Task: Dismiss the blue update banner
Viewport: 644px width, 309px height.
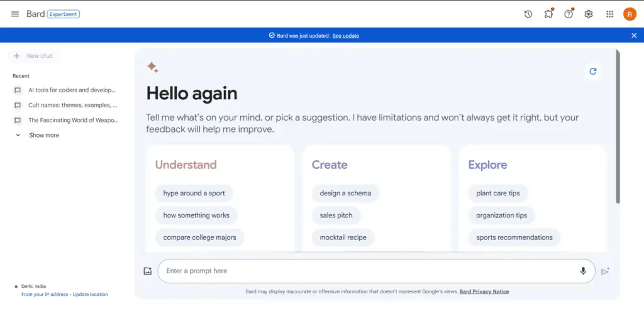Action: click(x=634, y=36)
